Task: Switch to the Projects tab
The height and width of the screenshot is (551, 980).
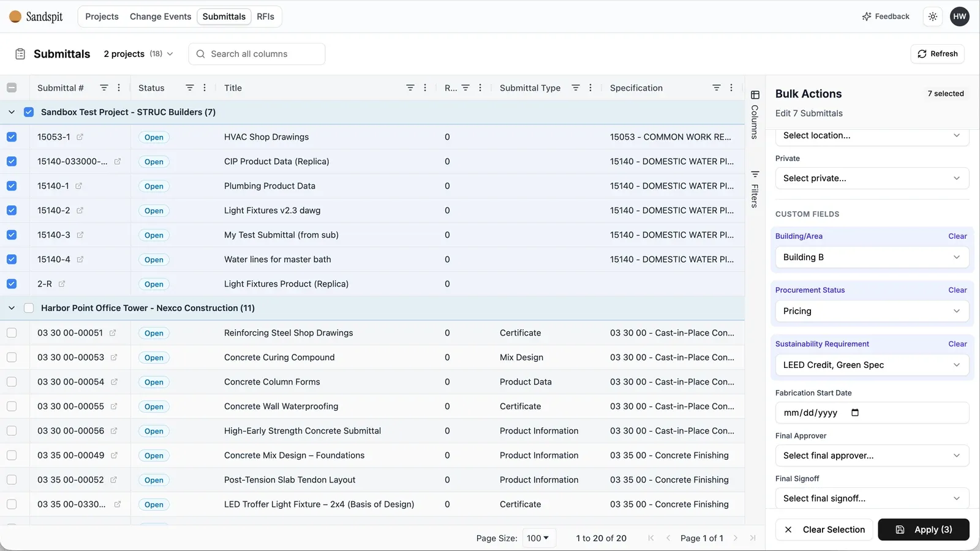Action: (x=102, y=17)
